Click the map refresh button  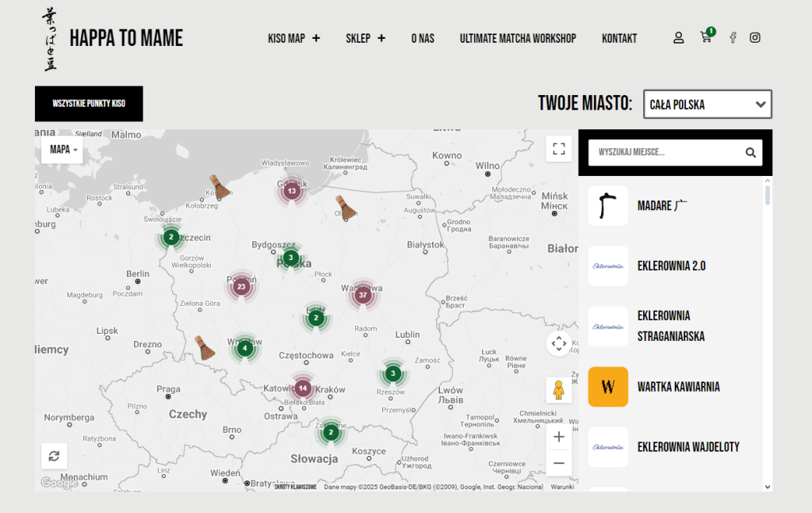click(54, 456)
